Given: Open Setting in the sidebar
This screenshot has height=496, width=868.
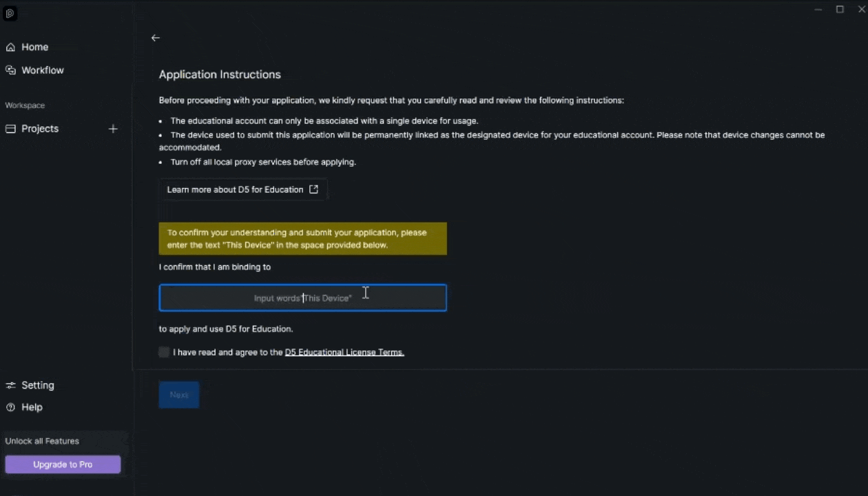Looking at the screenshot, I should click(x=30, y=385).
